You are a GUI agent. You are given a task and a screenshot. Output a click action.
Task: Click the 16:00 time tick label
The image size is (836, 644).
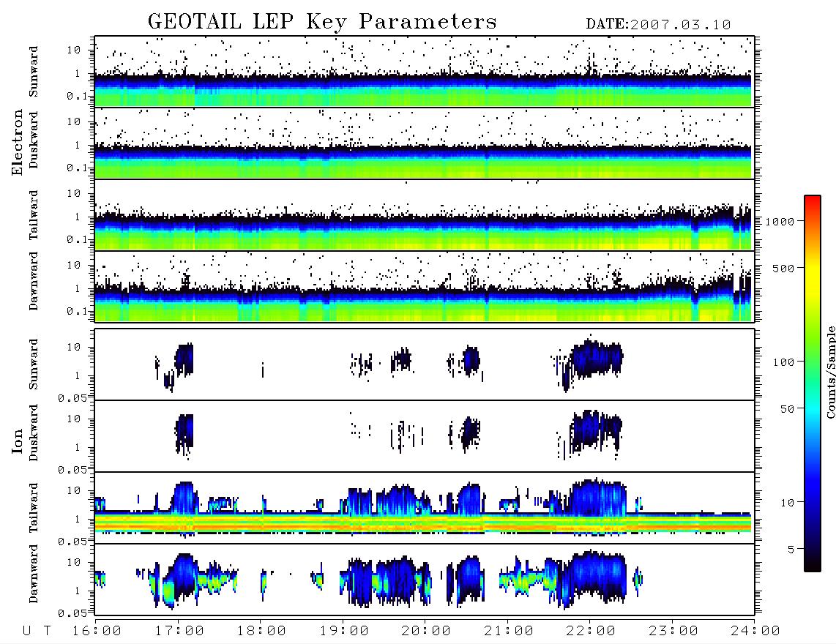pos(97,632)
